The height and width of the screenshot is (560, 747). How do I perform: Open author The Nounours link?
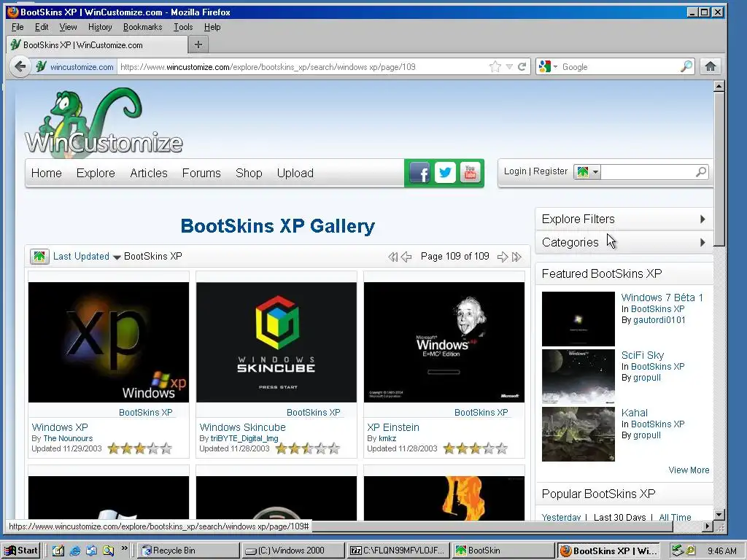(68, 438)
